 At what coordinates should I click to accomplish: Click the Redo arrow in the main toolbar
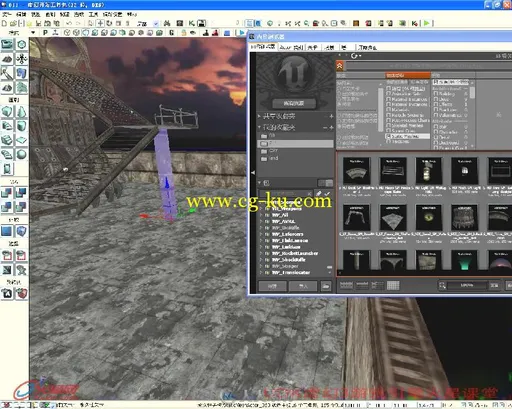click(78, 23)
